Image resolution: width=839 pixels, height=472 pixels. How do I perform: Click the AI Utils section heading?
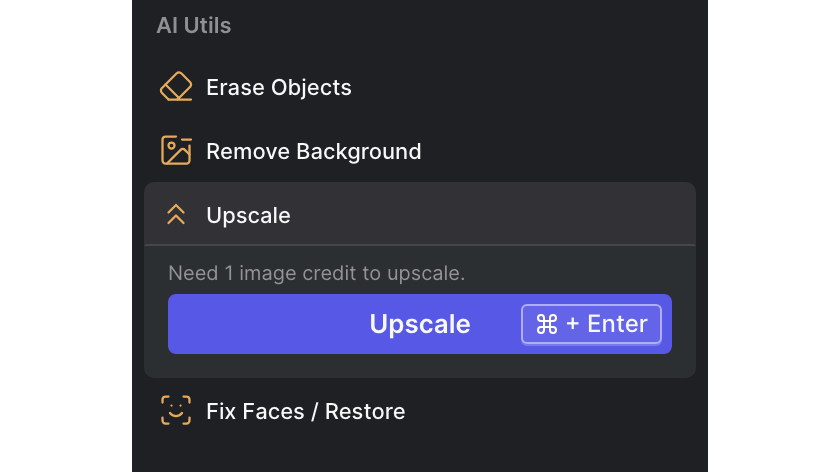pyautogui.click(x=193, y=26)
